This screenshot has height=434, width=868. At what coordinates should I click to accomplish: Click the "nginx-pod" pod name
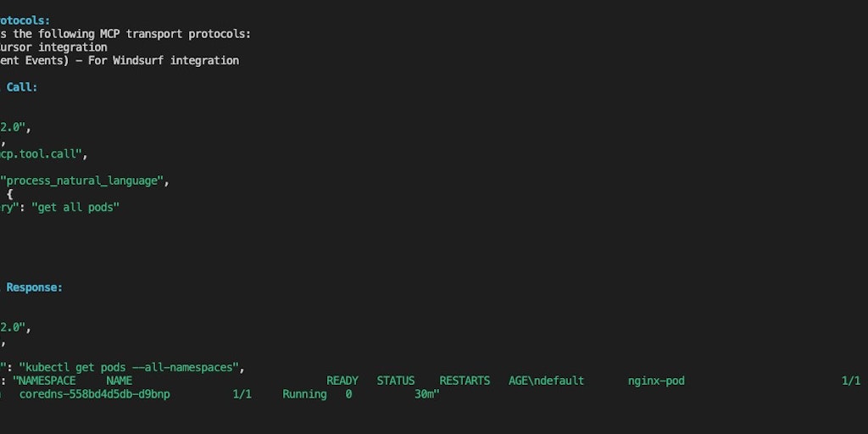(656, 381)
